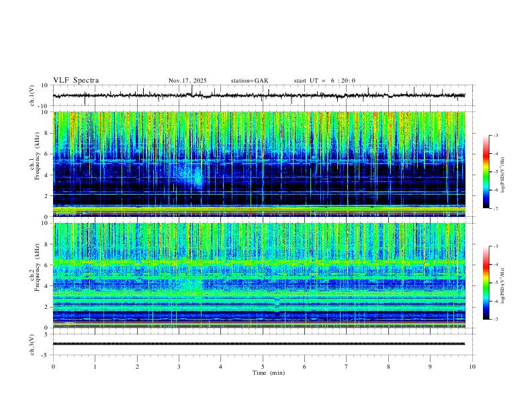Image resolution: width=532 pixels, height=411 pixels.
Task: Click the "-5" tick on ch.3(V) axis
Action: [46, 355]
